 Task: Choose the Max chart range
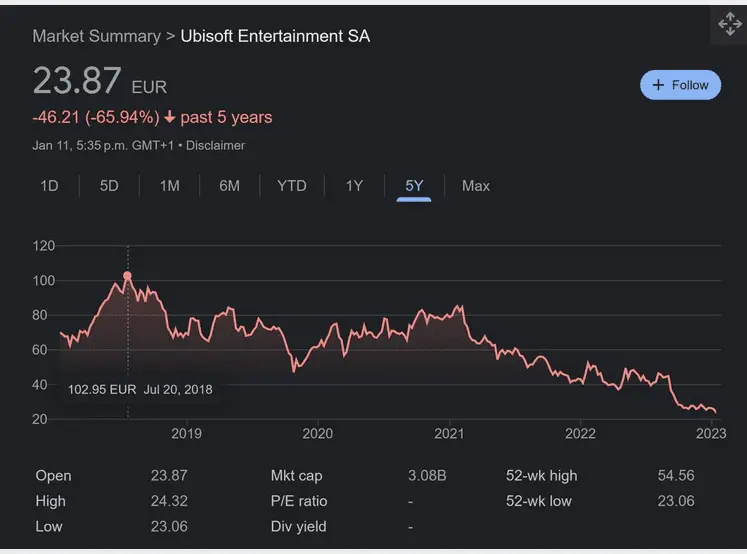pos(476,186)
